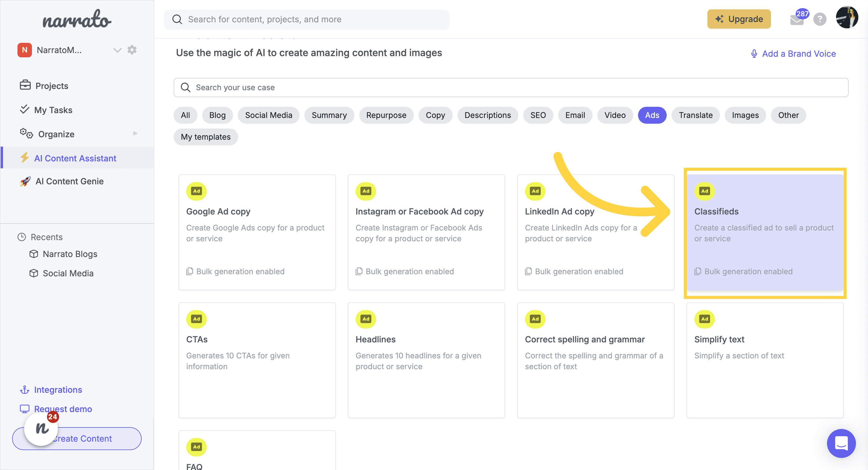Click the Ad icon on Headlines card
The image size is (868, 470).
pyautogui.click(x=366, y=319)
